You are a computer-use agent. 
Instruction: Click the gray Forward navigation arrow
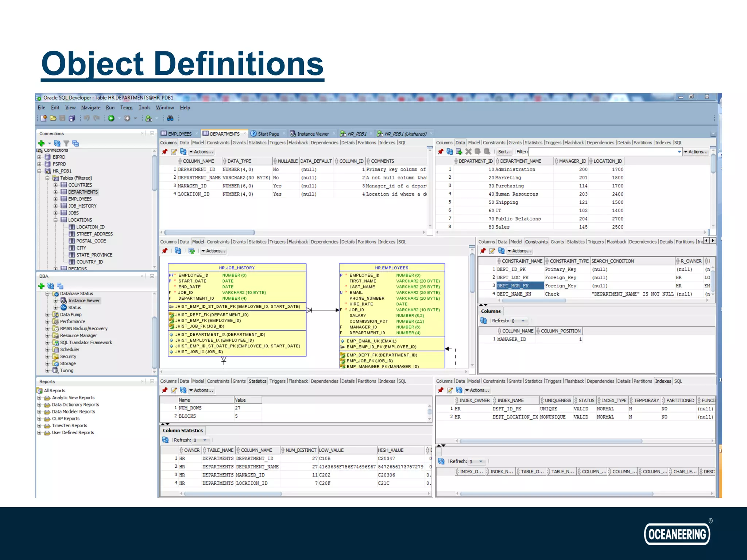127,118
